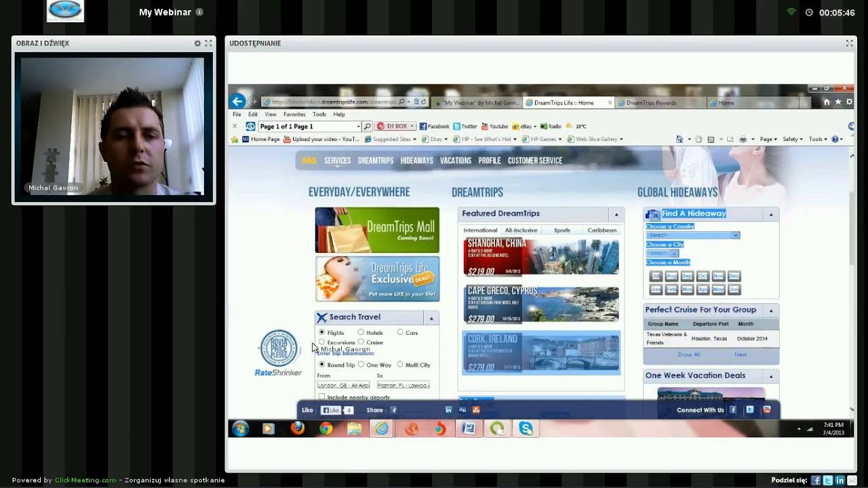This screenshot has height=488, width=868.
Task: Open the IE Safety dropdown menu
Action: (x=793, y=139)
